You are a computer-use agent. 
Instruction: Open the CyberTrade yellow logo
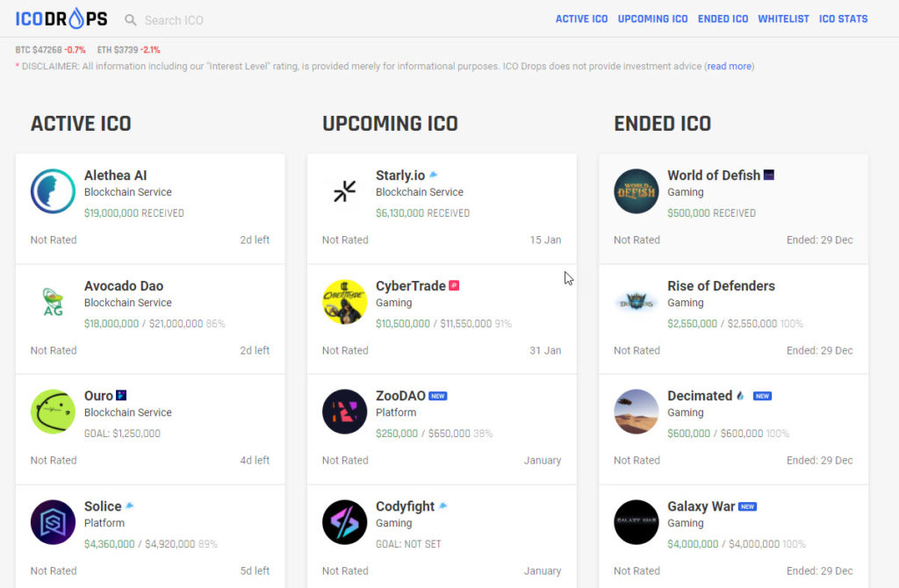click(x=344, y=302)
